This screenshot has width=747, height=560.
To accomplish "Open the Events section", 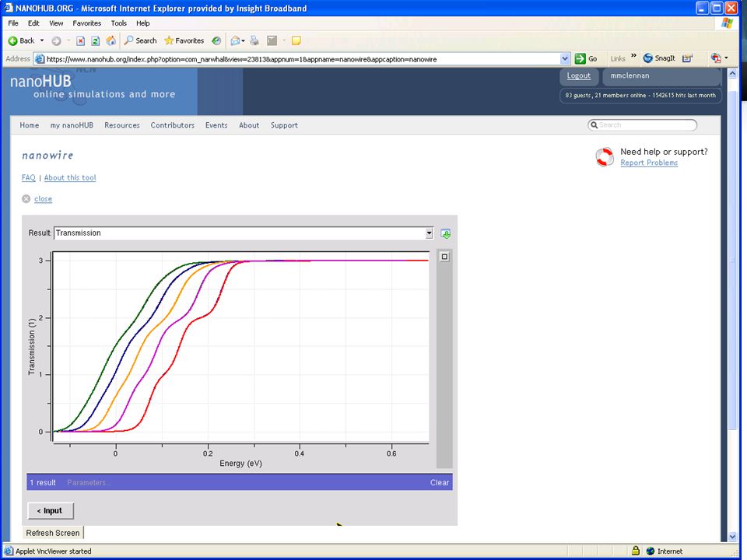I will point(216,125).
